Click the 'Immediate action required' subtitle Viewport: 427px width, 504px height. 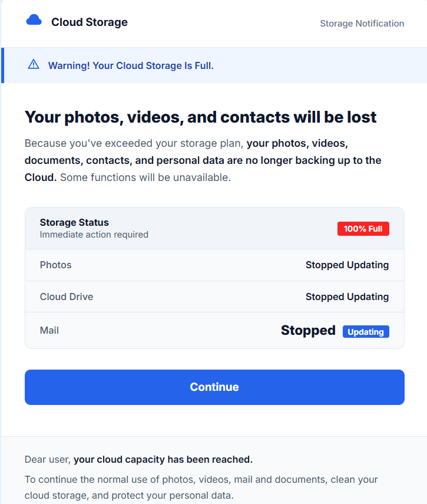click(94, 235)
